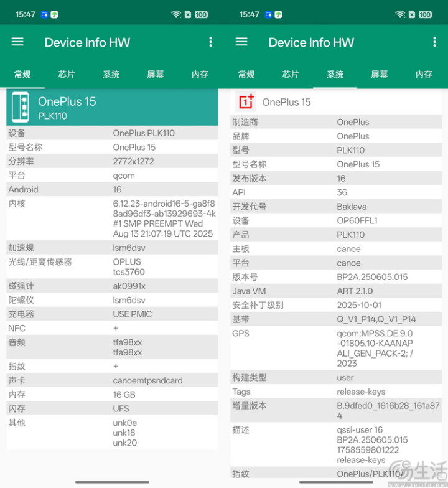Tap Tags value release-keys
Screen dimensions: 448x488
pyautogui.click(x=361, y=392)
